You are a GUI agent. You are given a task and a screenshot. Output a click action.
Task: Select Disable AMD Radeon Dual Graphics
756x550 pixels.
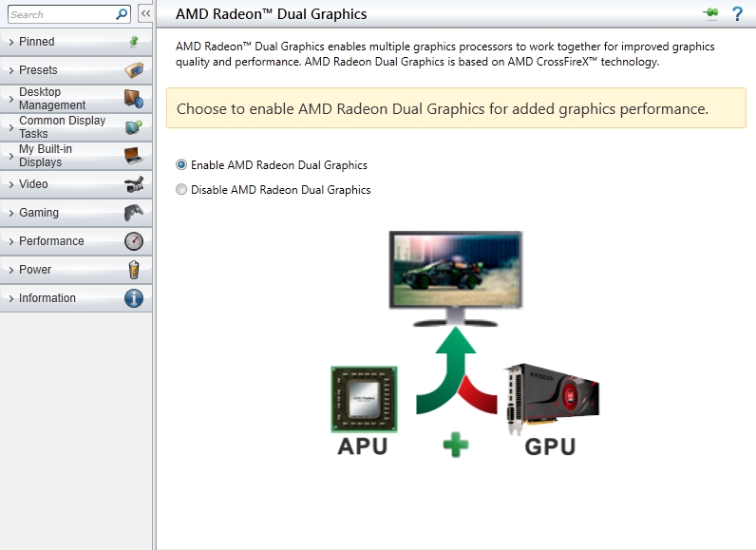click(181, 189)
